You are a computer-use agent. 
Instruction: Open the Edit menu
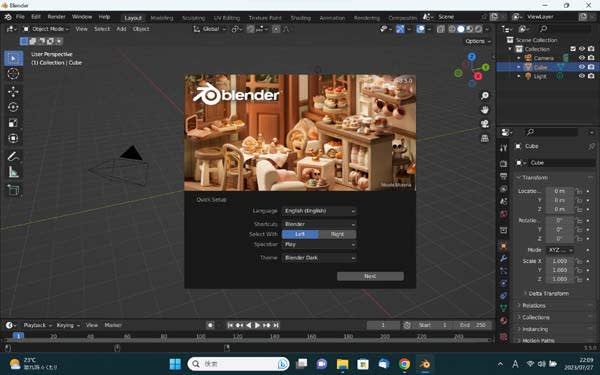[36, 17]
